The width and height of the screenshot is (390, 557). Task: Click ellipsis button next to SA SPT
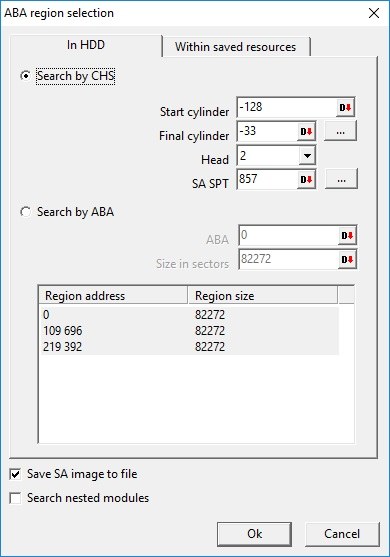(341, 179)
